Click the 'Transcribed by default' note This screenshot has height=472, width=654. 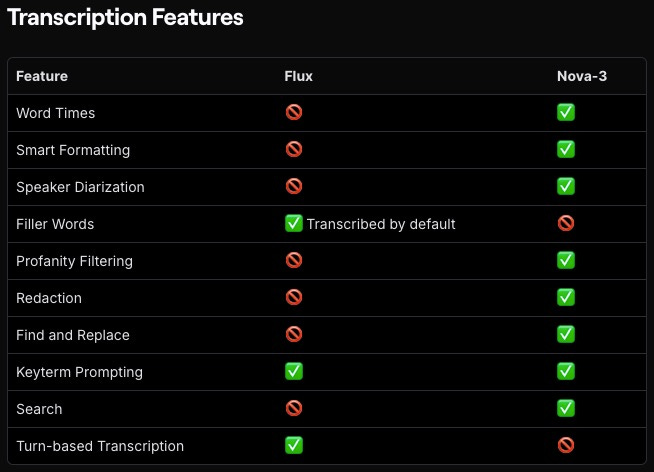click(x=381, y=224)
